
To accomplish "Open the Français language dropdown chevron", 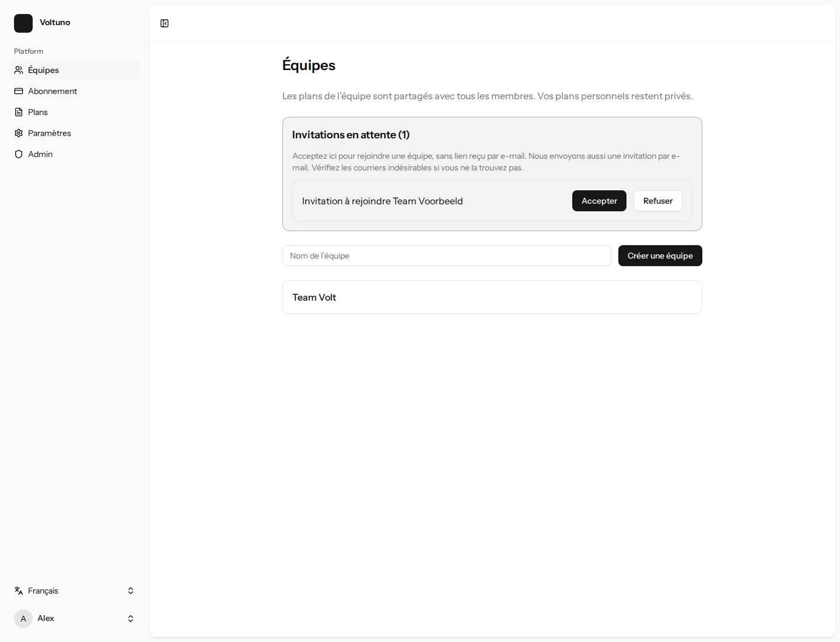I will (x=131, y=591).
